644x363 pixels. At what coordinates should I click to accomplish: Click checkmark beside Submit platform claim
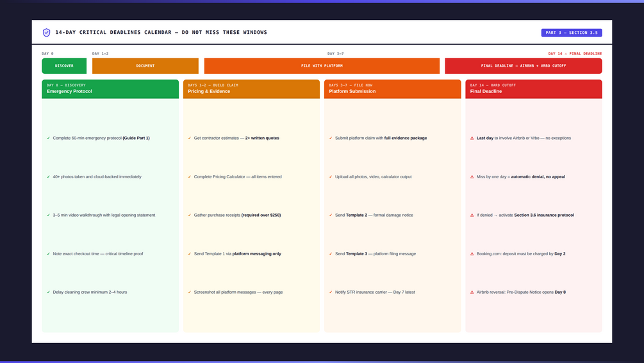pyautogui.click(x=331, y=138)
